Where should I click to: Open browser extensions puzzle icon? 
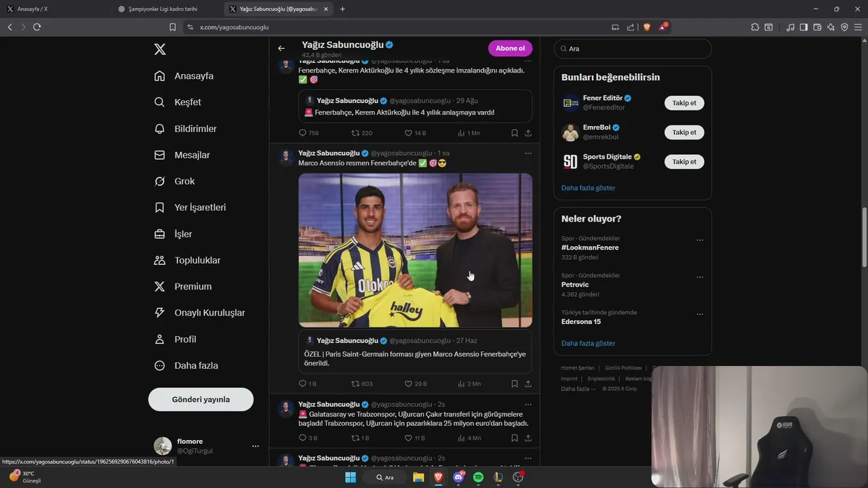pos(755,27)
